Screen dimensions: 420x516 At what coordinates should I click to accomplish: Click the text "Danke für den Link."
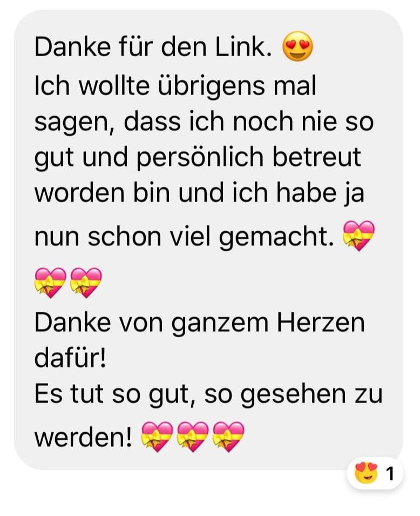153,48
